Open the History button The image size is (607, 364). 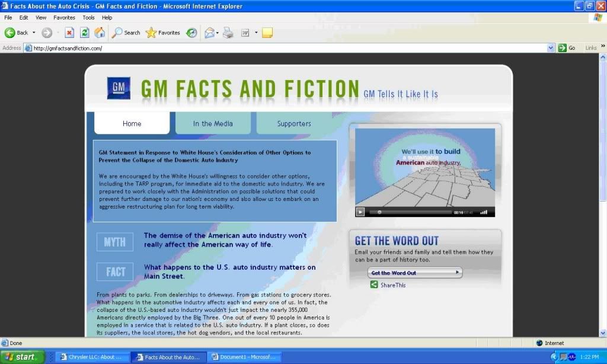(x=191, y=33)
